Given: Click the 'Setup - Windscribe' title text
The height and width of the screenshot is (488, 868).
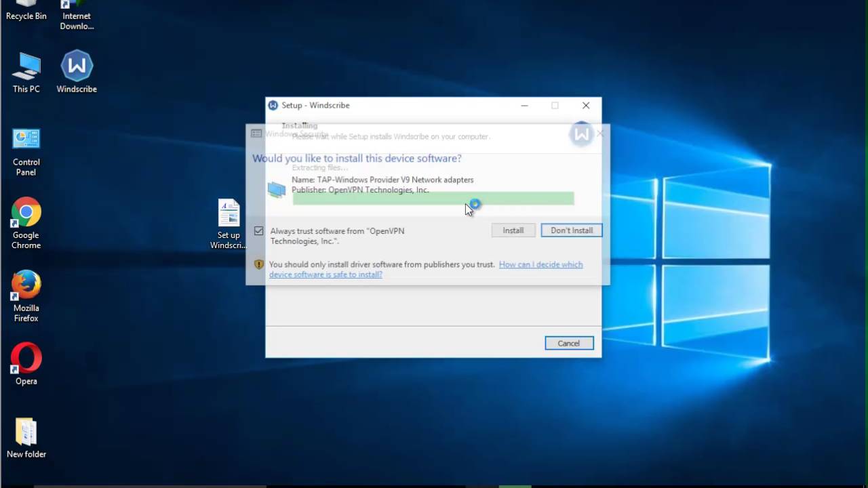Looking at the screenshot, I should [x=316, y=105].
